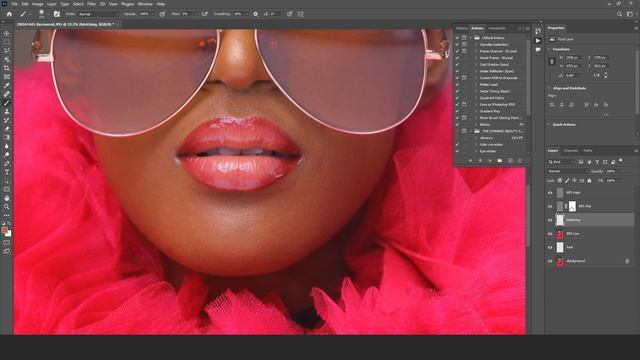
Task: Select the Frame tool
Action: pyautogui.click(x=7, y=76)
